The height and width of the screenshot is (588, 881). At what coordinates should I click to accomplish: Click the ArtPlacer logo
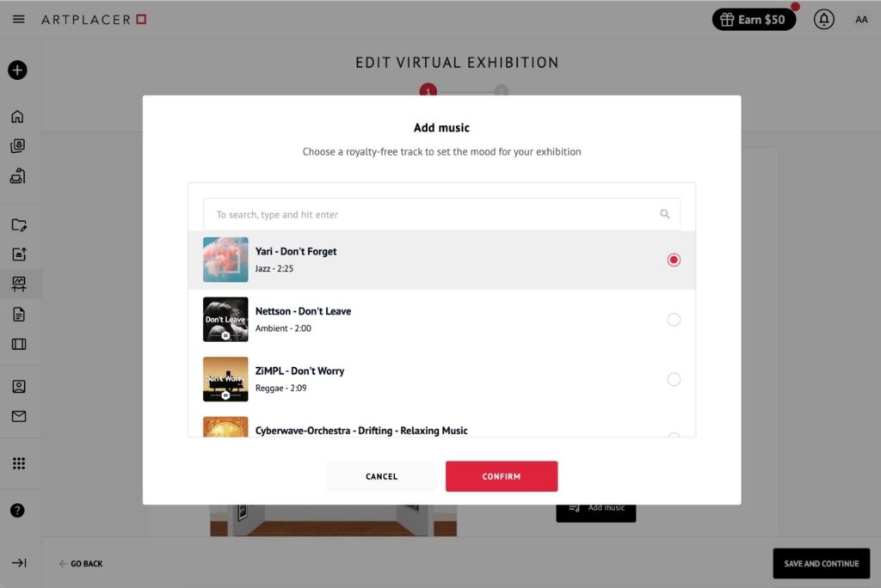pos(94,20)
